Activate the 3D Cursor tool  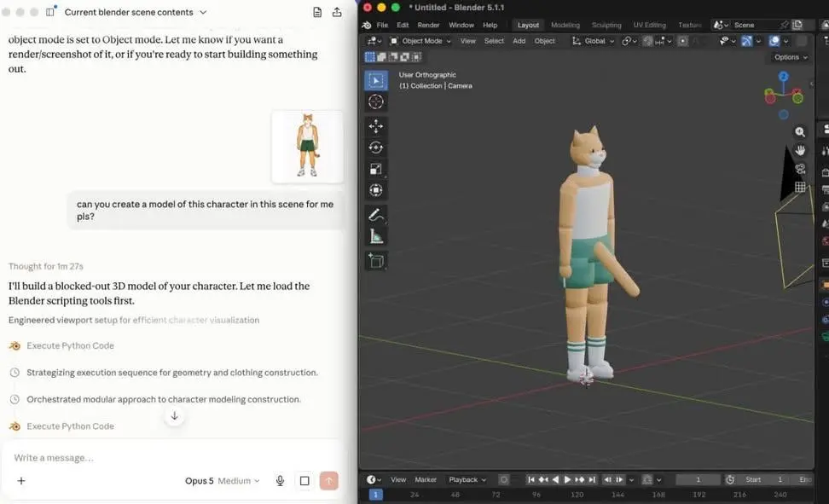click(x=376, y=101)
